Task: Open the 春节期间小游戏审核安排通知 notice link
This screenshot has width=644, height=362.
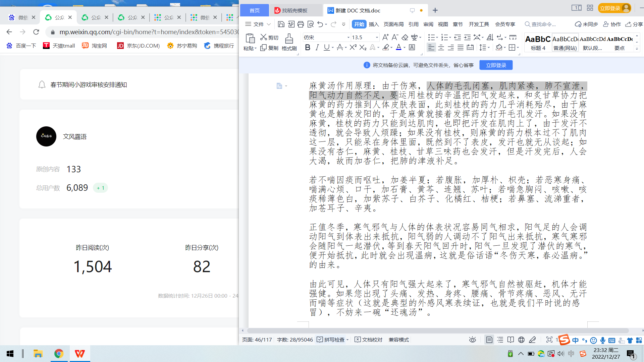Action: [x=89, y=85]
